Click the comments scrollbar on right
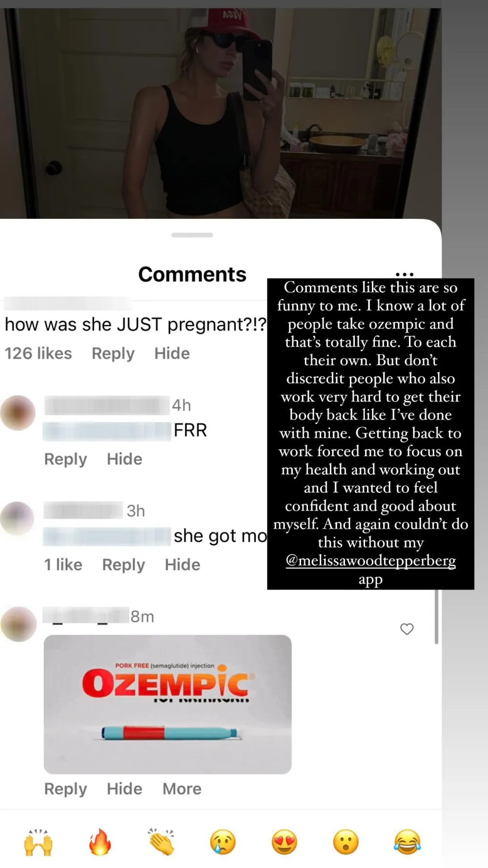The width and height of the screenshot is (488, 868). point(436,616)
